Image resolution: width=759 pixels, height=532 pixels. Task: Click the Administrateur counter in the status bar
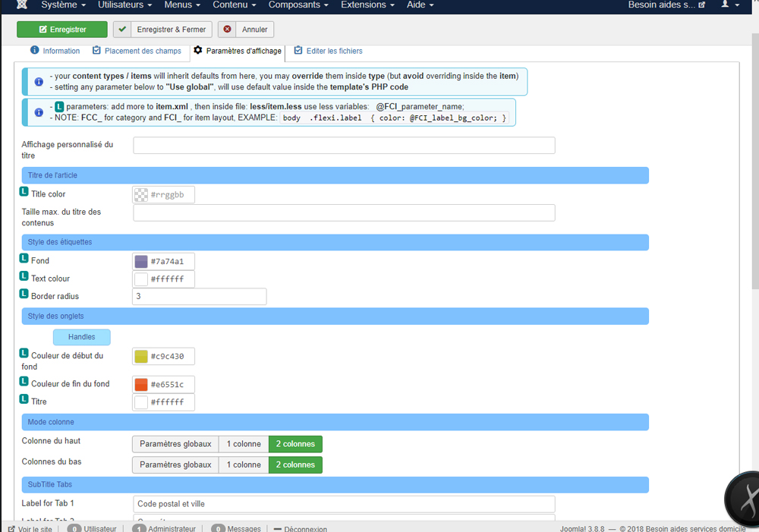tap(165, 529)
